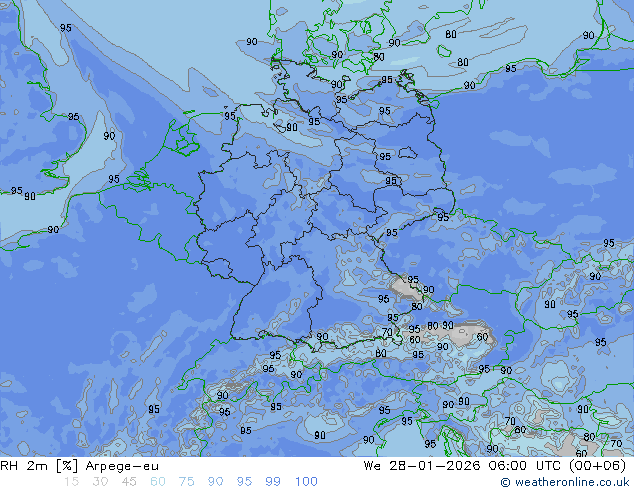Select legend value 90

215,482
